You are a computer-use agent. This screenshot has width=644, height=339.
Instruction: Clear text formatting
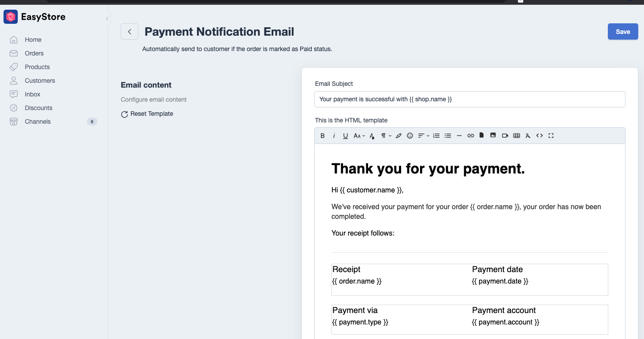coord(528,136)
